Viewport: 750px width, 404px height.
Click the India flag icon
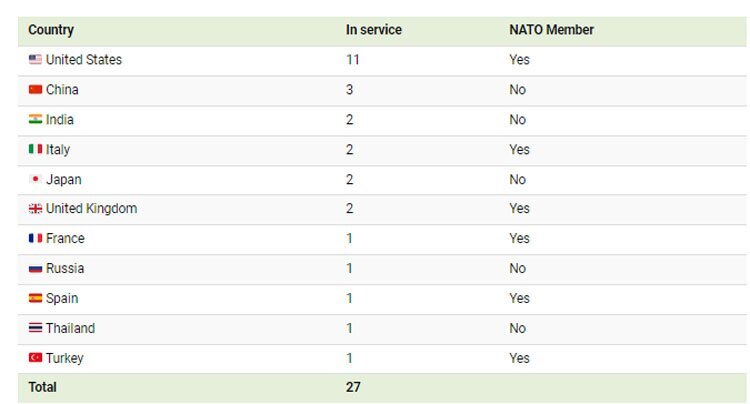point(35,120)
